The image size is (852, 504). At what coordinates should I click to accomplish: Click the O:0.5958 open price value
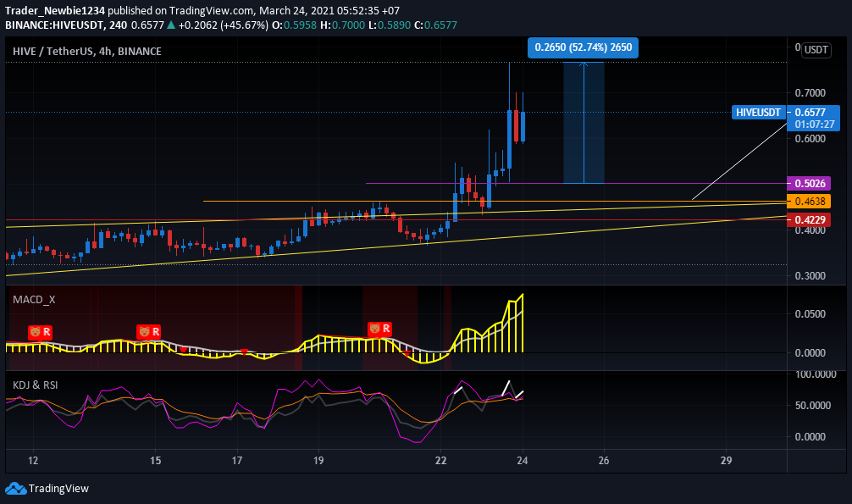coord(294,25)
